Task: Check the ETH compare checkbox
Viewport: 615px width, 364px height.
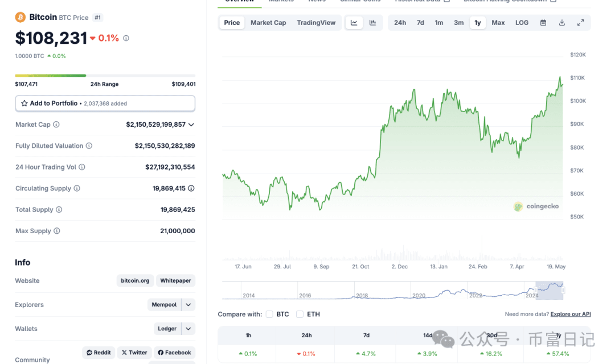Action: (x=300, y=313)
